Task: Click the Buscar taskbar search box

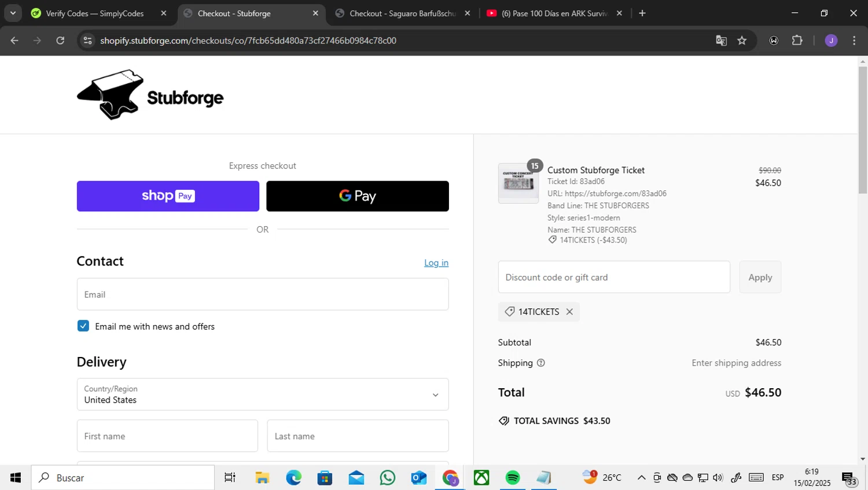Action: click(123, 478)
